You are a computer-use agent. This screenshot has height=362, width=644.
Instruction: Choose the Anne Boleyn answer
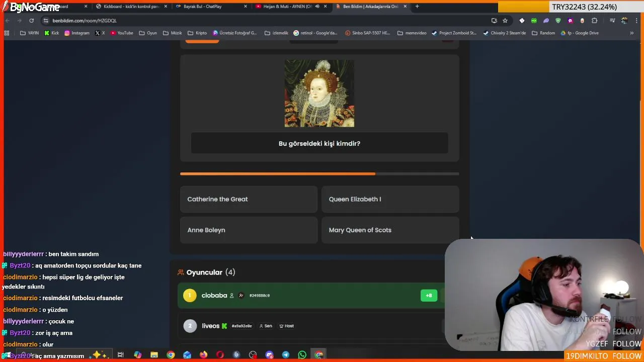(249, 230)
